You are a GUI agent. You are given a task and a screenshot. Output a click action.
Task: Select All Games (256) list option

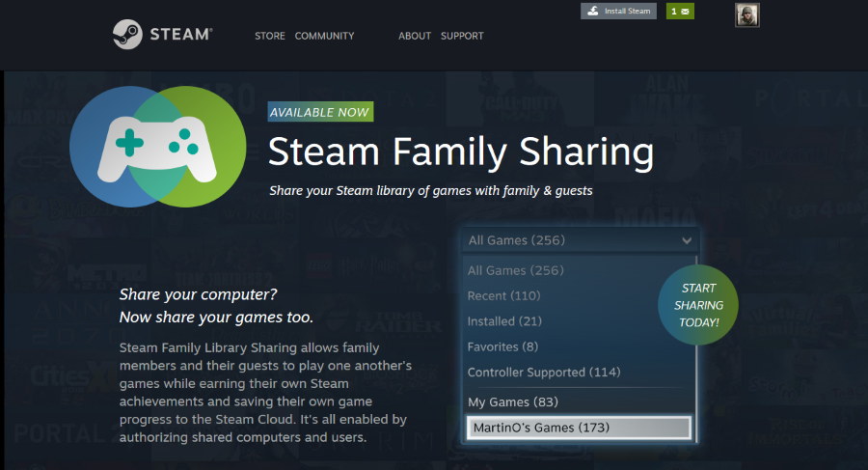515,270
